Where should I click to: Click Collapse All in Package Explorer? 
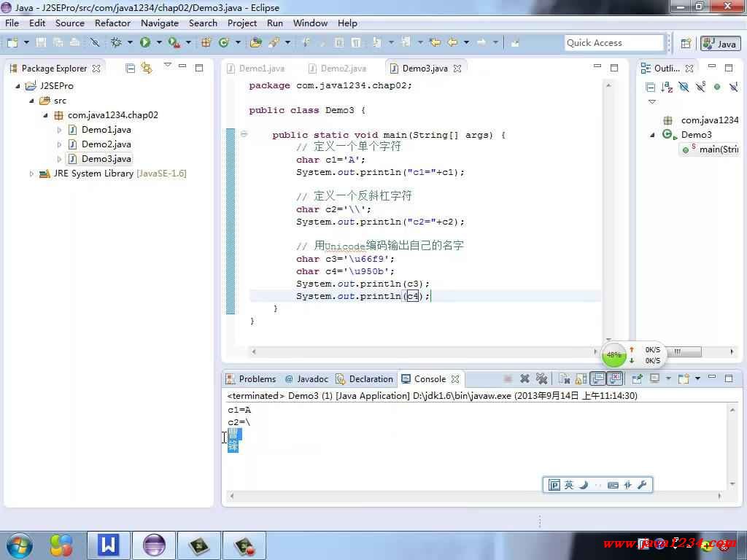[x=130, y=69]
